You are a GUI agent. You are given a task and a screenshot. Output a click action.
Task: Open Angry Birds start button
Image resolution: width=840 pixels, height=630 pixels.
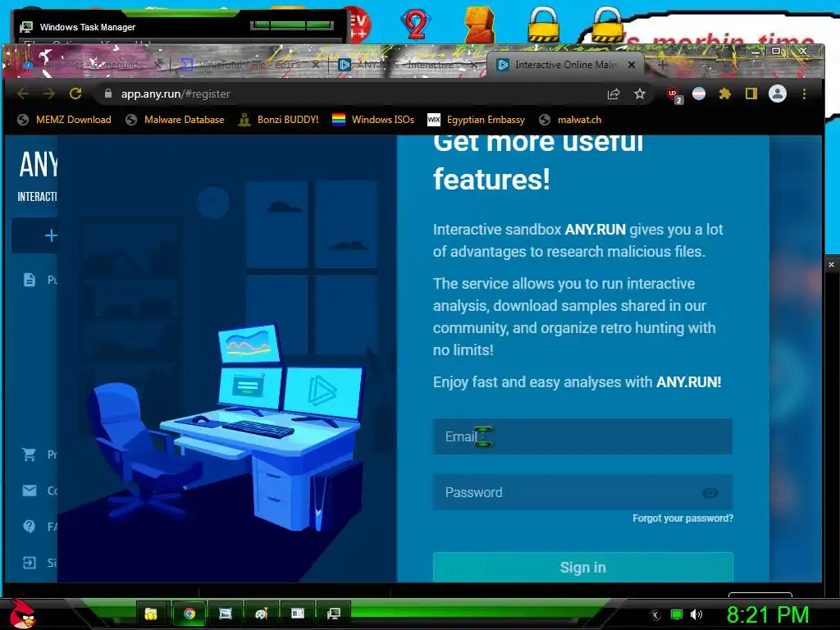22,614
